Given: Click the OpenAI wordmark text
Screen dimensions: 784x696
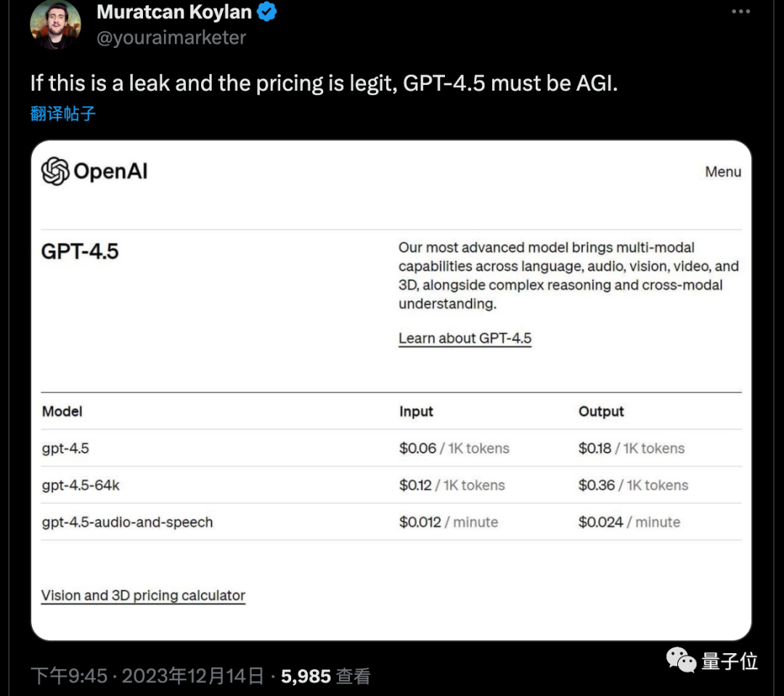Looking at the screenshot, I should tap(113, 172).
